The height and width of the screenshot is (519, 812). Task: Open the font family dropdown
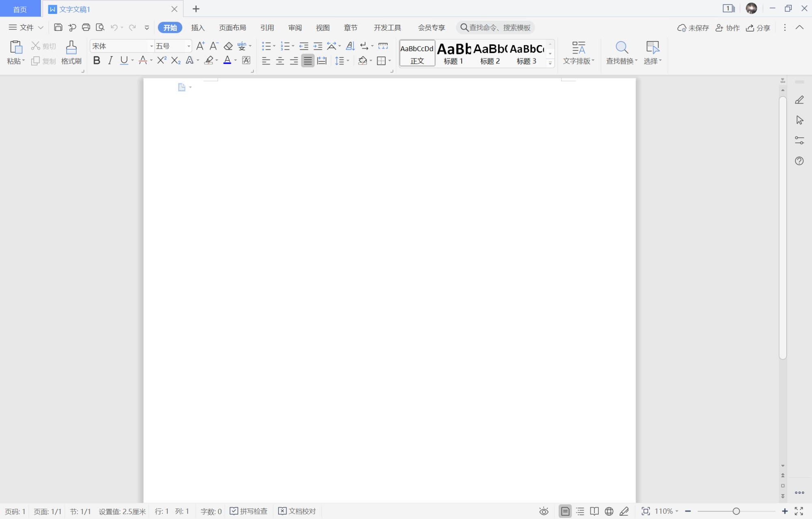[x=151, y=45]
